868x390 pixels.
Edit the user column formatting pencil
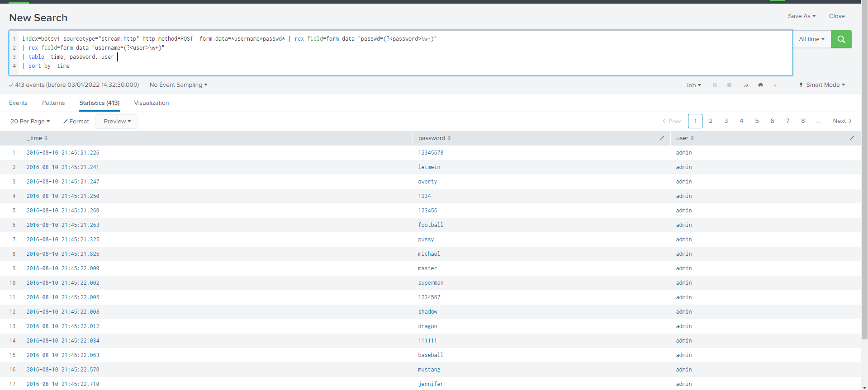pos(852,138)
